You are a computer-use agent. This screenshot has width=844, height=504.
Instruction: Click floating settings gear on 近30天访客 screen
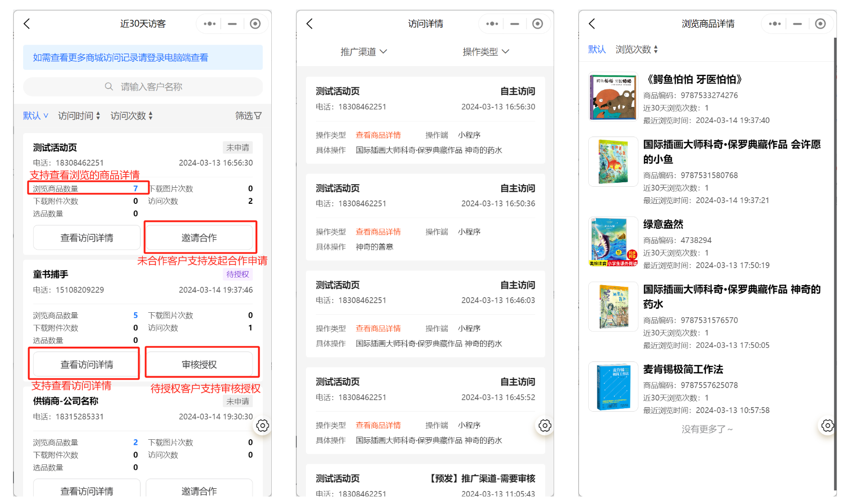coord(262,426)
